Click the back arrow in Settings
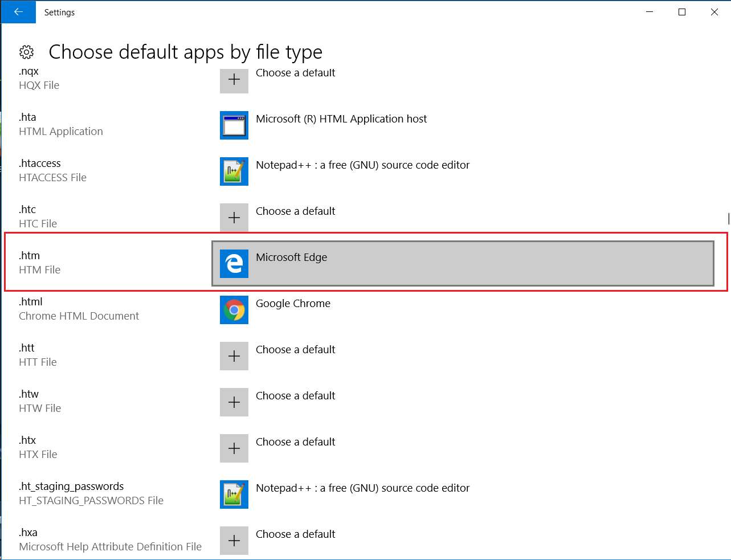Screen dimensions: 731x560 coord(18,12)
